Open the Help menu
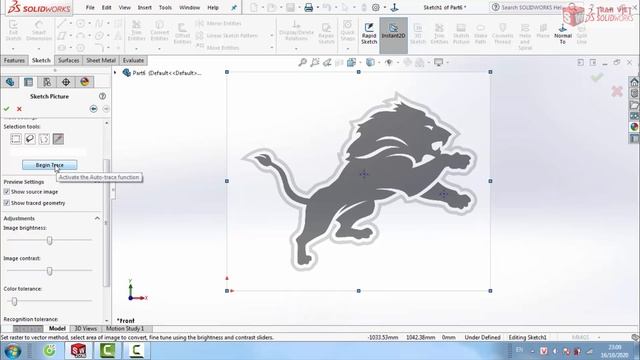The width and height of the screenshot is (640, 360). click(213, 8)
